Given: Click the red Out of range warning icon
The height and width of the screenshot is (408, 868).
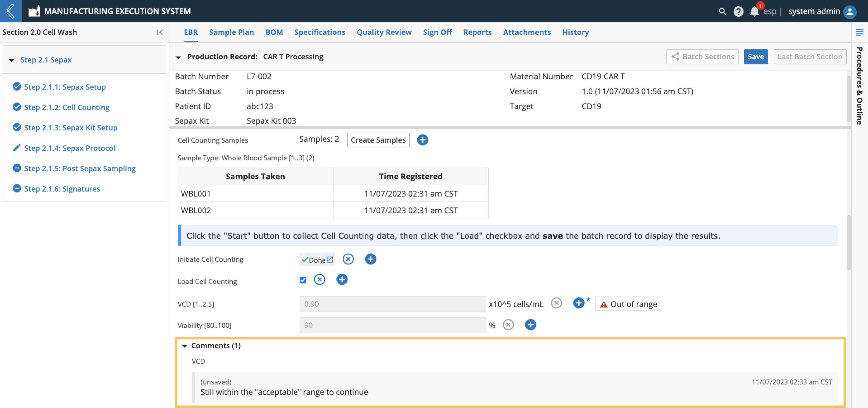Looking at the screenshot, I should [x=603, y=304].
